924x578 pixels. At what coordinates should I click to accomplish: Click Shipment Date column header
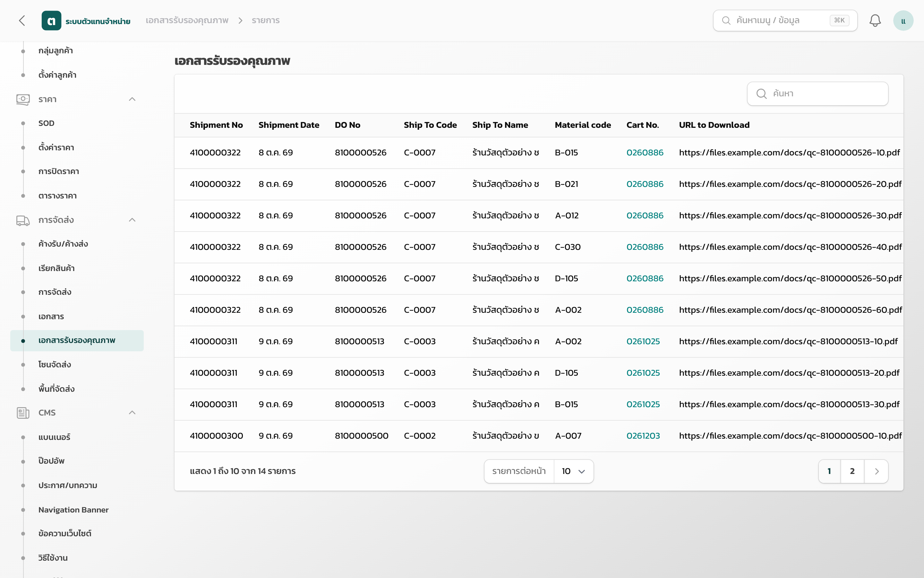coord(289,125)
